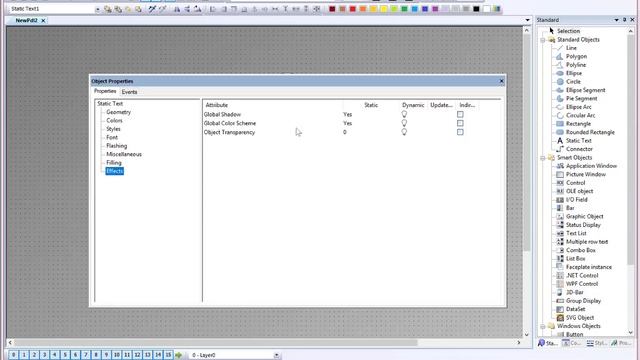
Task: Select the Picture Window smart object
Action: click(586, 174)
